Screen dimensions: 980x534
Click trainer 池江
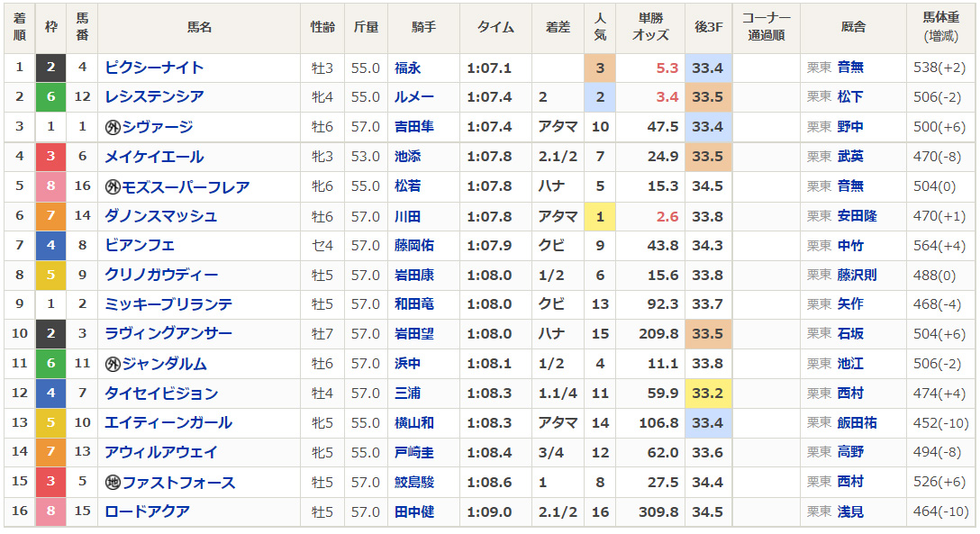click(850, 364)
